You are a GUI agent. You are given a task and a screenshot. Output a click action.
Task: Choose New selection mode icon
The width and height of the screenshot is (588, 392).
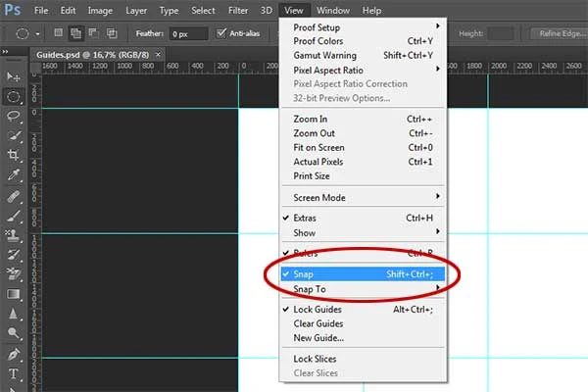[x=58, y=33]
